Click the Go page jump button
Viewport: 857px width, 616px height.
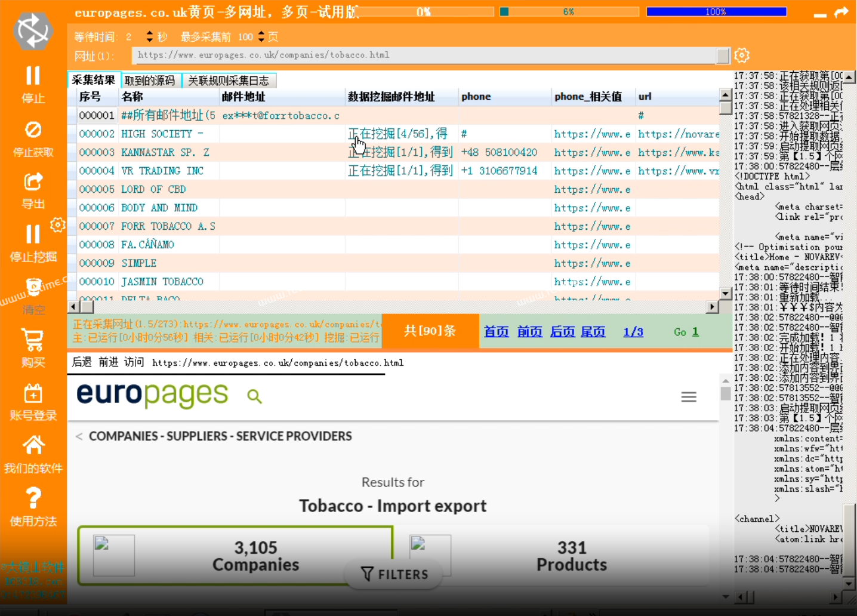click(x=680, y=332)
